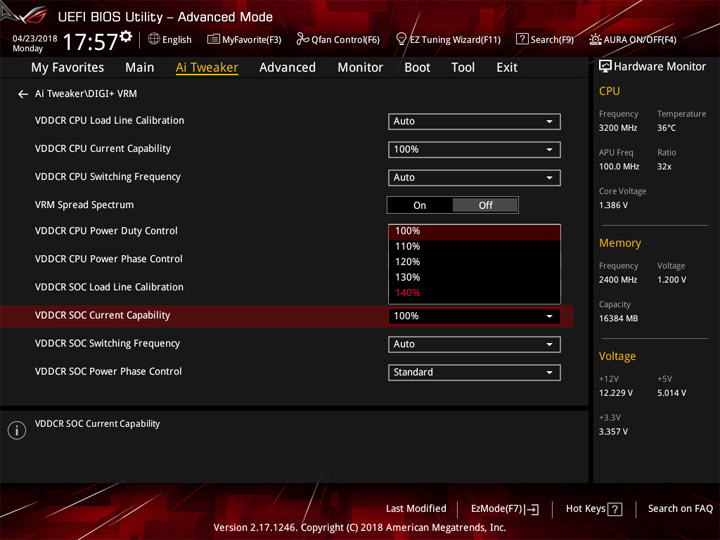Click the info circle icon in help panel
Viewport: 720px width, 540px height.
point(17,430)
